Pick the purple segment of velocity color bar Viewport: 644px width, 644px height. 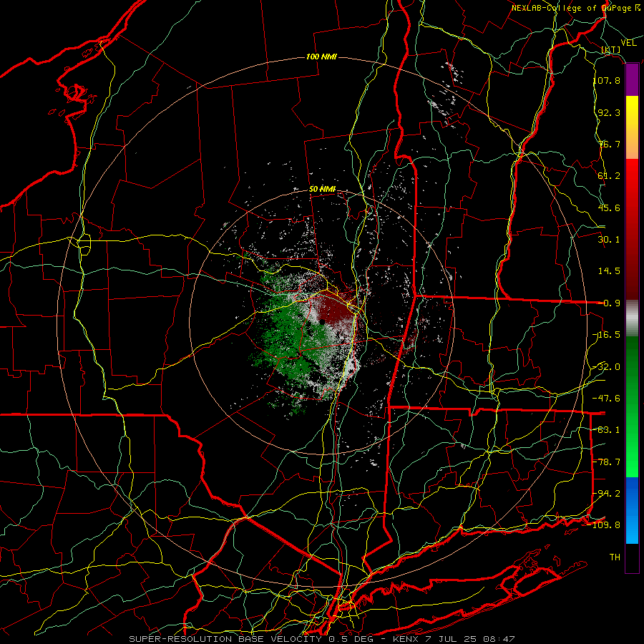click(x=632, y=80)
